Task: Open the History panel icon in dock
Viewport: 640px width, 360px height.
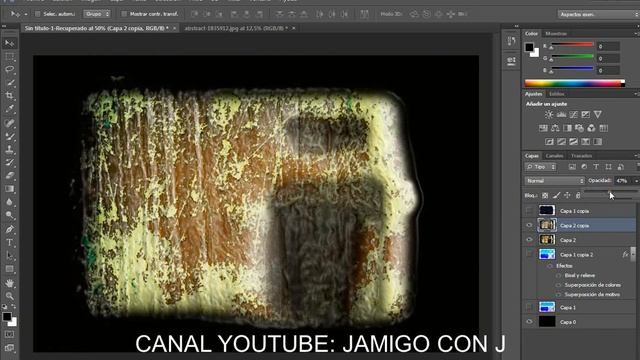Action: [x=511, y=41]
